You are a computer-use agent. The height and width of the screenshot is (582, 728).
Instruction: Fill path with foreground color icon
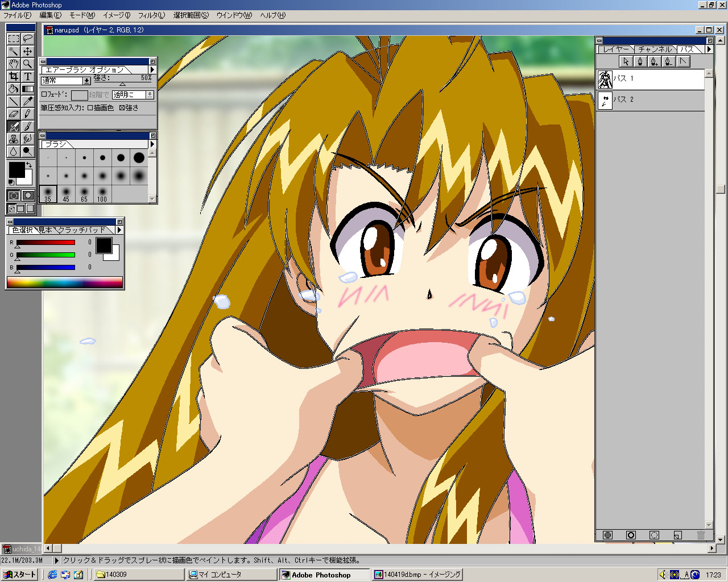tap(607, 535)
